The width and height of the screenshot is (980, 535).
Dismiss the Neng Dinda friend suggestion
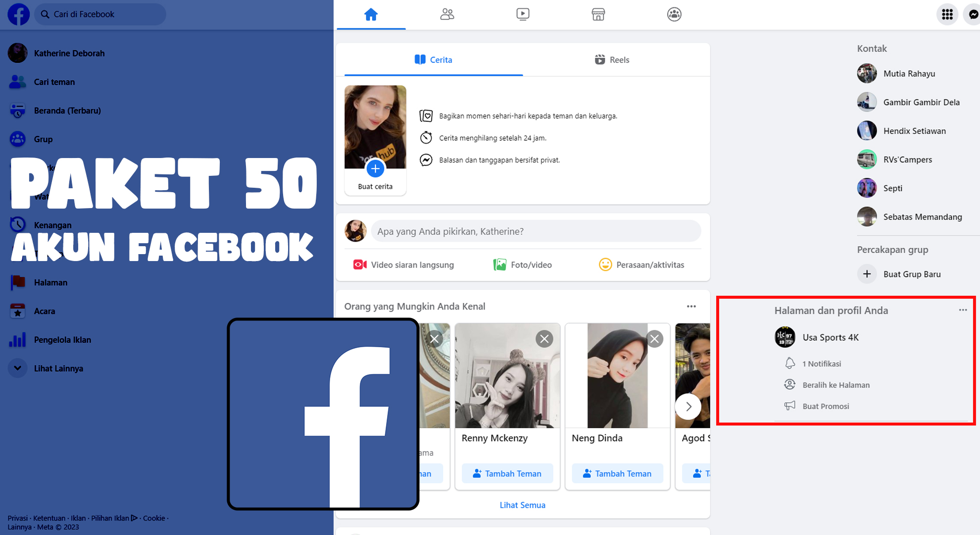coord(654,339)
